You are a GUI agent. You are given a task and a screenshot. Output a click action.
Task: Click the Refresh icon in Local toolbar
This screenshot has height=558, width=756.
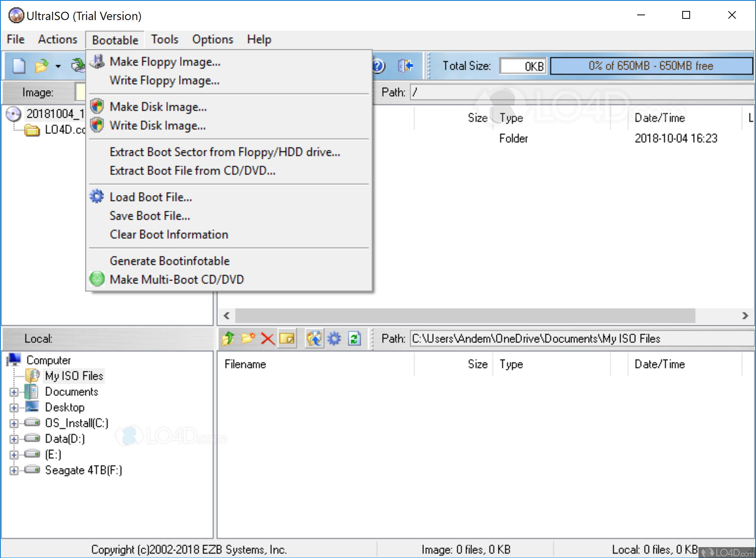tap(354, 338)
